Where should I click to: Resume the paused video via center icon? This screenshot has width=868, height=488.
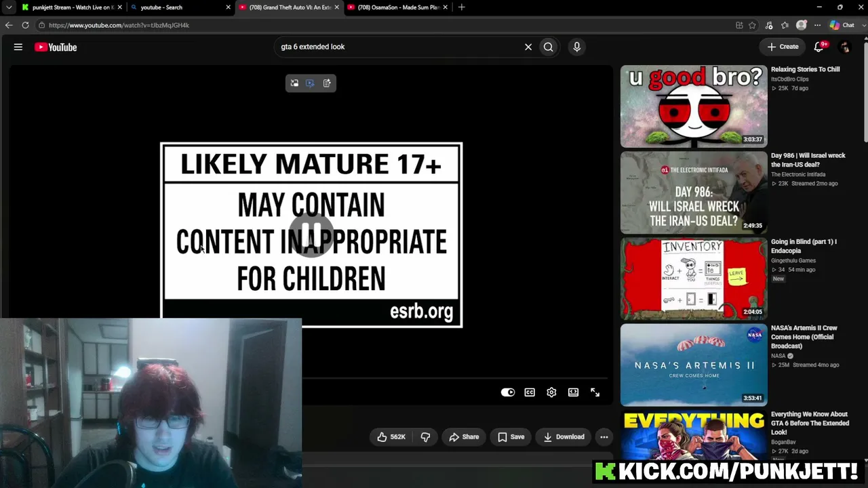(311, 235)
